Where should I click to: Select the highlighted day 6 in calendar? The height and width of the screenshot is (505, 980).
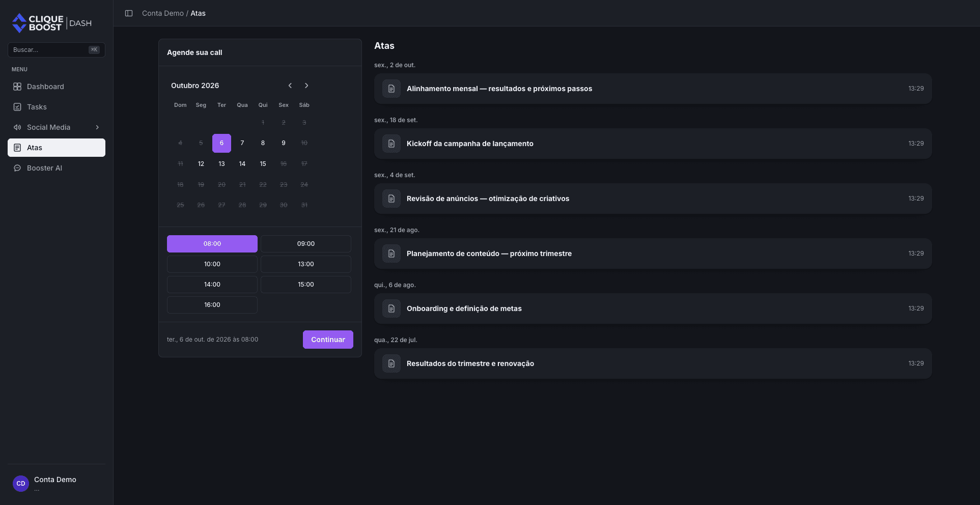coord(221,143)
